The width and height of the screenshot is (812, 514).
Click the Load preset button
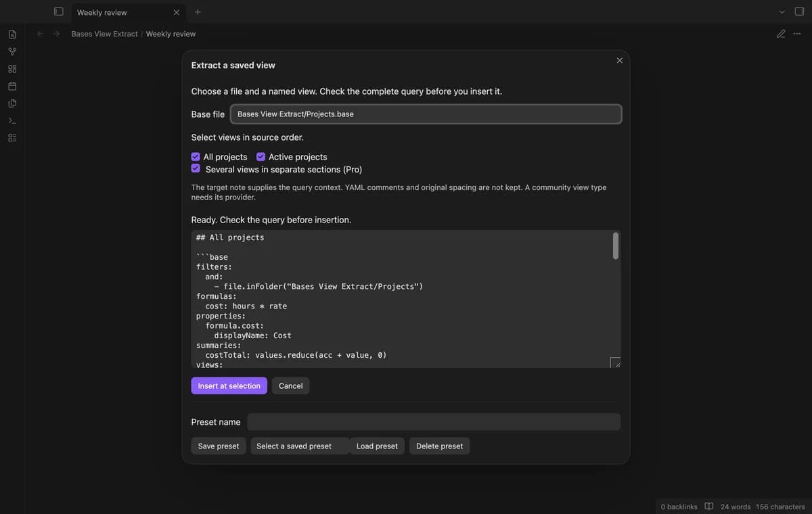[x=377, y=446]
